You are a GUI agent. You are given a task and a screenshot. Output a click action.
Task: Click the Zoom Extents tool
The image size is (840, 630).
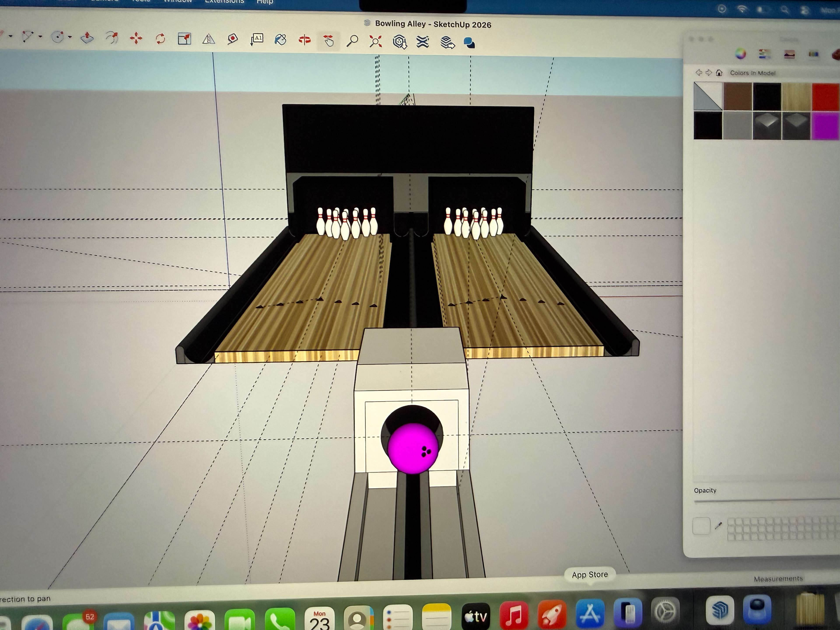point(376,41)
